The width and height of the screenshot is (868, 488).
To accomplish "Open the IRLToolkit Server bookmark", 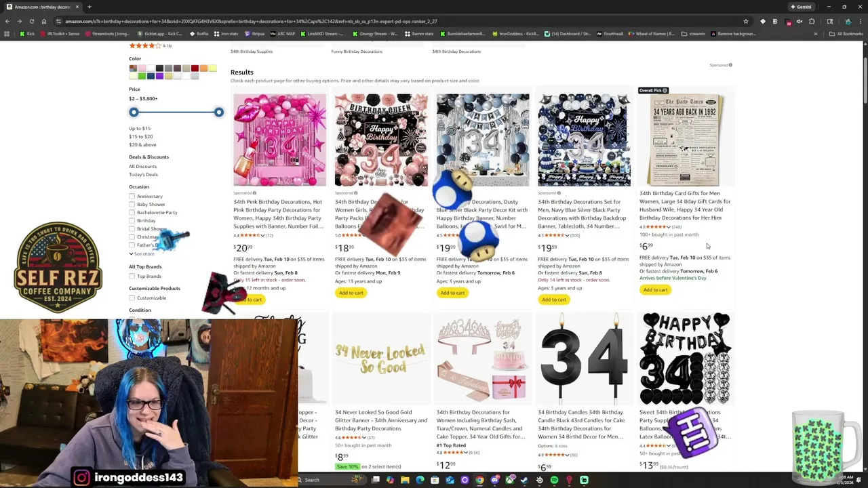I will coord(60,33).
